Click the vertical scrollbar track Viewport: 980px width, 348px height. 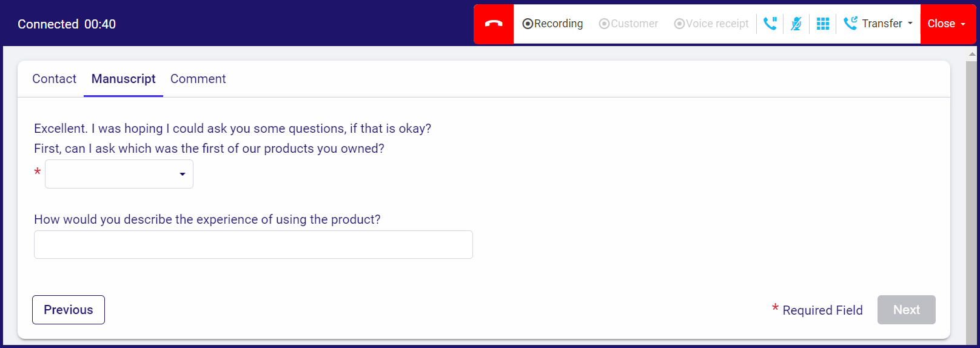pos(972,200)
